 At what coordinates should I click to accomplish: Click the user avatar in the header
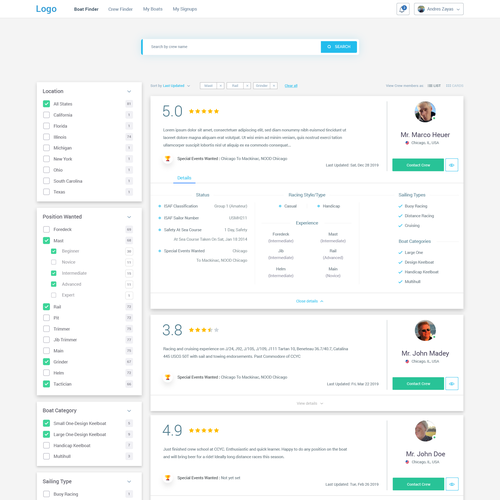click(x=421, y=9)
